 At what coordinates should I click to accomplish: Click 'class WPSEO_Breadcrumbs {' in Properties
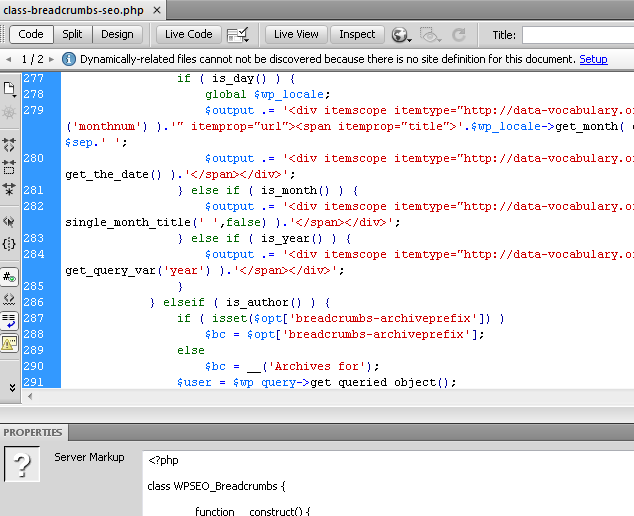point(216,486)
